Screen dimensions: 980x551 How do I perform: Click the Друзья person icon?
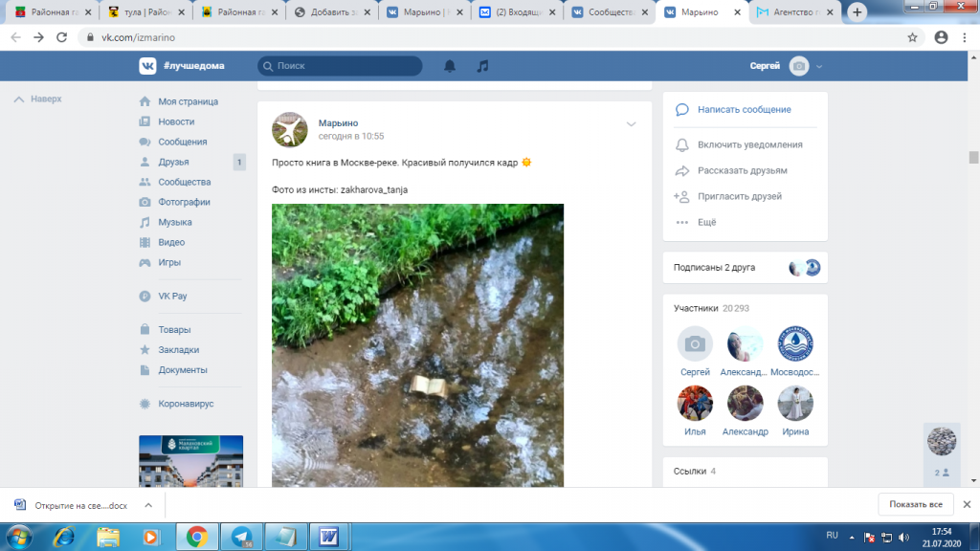coord(145,162)
